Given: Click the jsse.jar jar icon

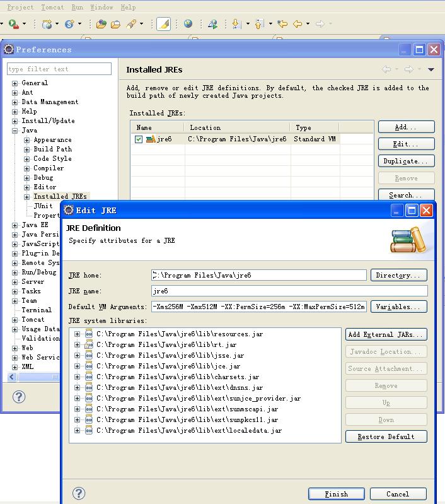Looking at the screenshot, I should point(89,355).
